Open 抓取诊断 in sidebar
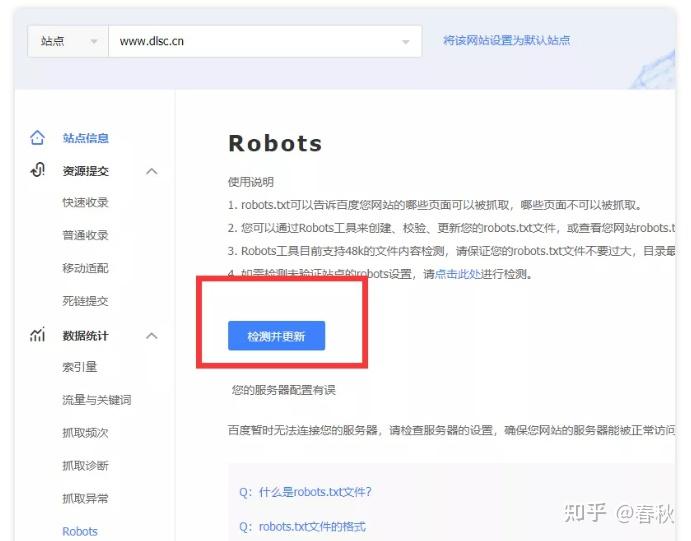691x541 pixels. click(85, 466)
